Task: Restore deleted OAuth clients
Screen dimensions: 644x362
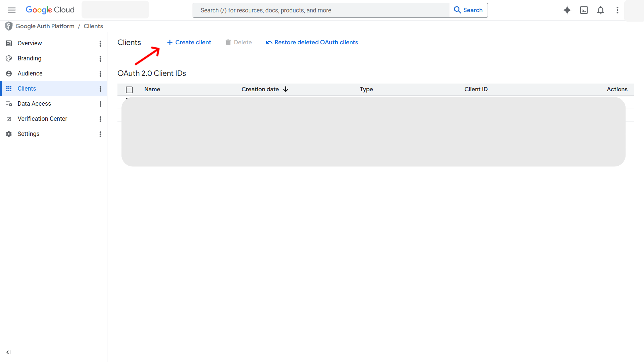Action: point(312,42)
